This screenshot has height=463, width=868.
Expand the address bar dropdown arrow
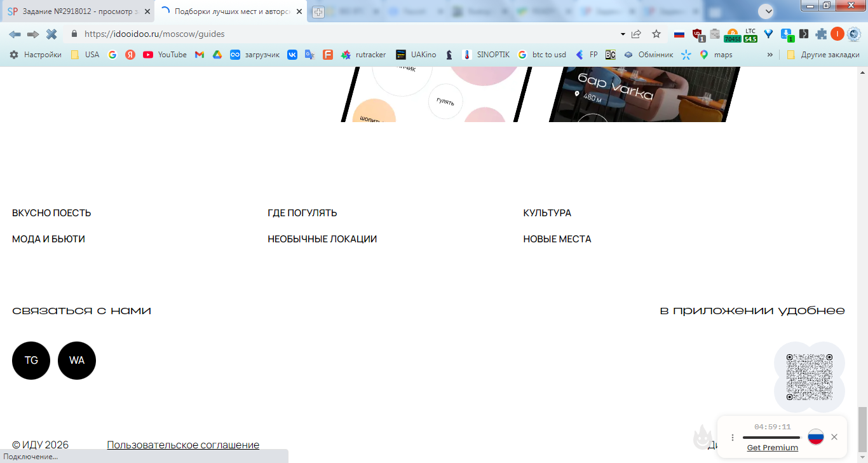click(x=623, y=34)
